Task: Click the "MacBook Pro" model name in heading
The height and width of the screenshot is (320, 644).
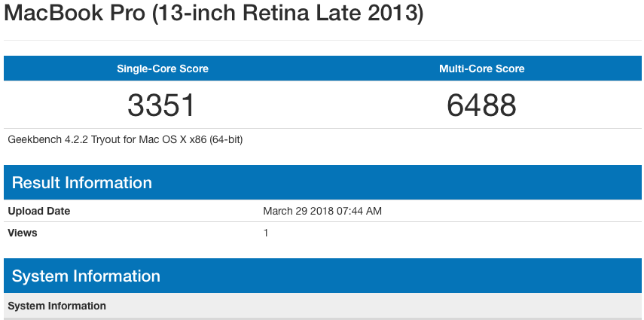Action: pyautogui.click(x=75, y=14)
